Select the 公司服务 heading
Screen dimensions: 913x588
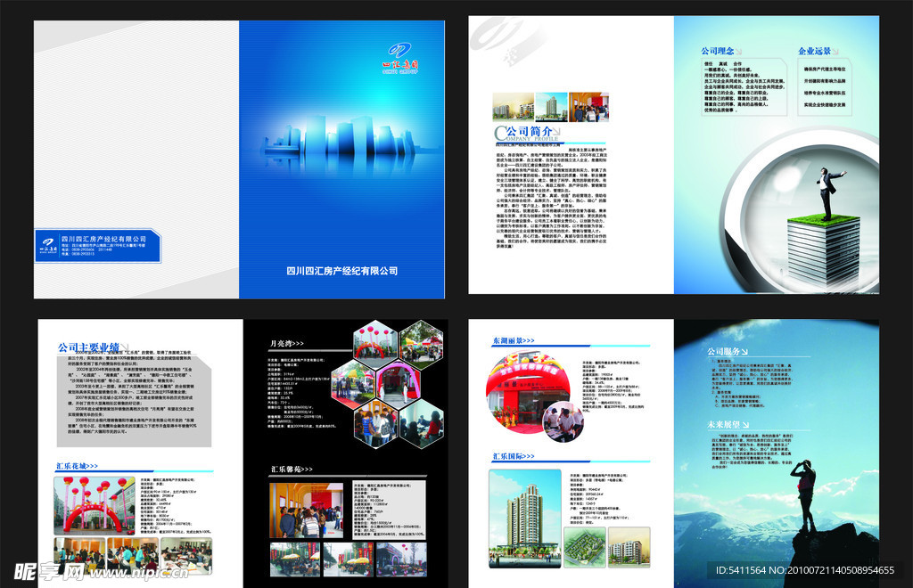tap(724, 351)
